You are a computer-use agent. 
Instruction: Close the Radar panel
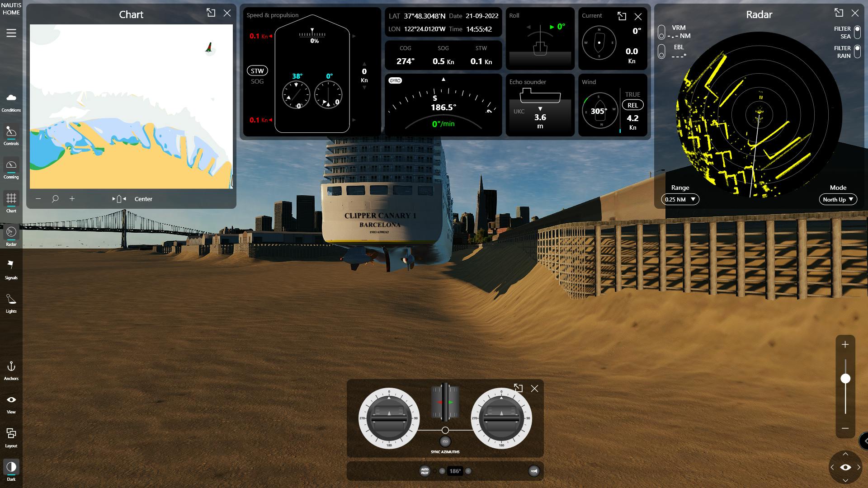pyautogui.click(x=855, y=13)
